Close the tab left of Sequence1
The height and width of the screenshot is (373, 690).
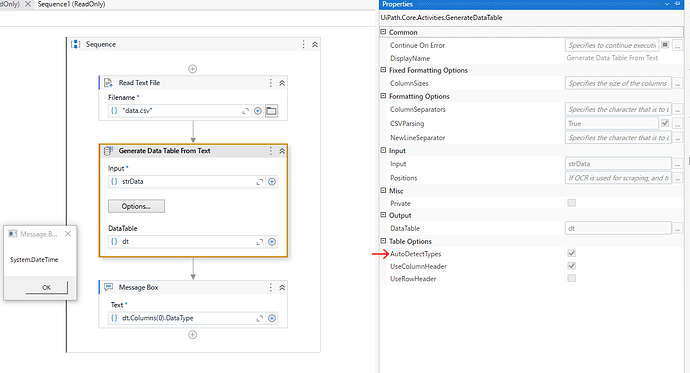point(28,4)
